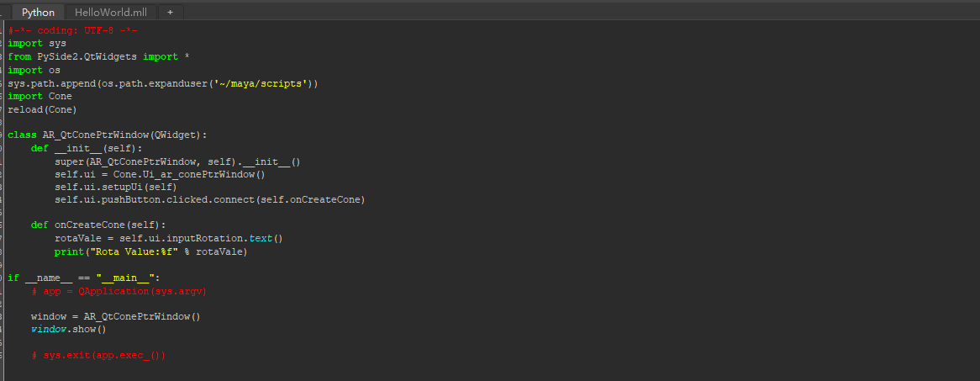The height and width of the screenshot is (381, 980).
Task: Click the 'import Cone' line
Action: coord(40,97)
